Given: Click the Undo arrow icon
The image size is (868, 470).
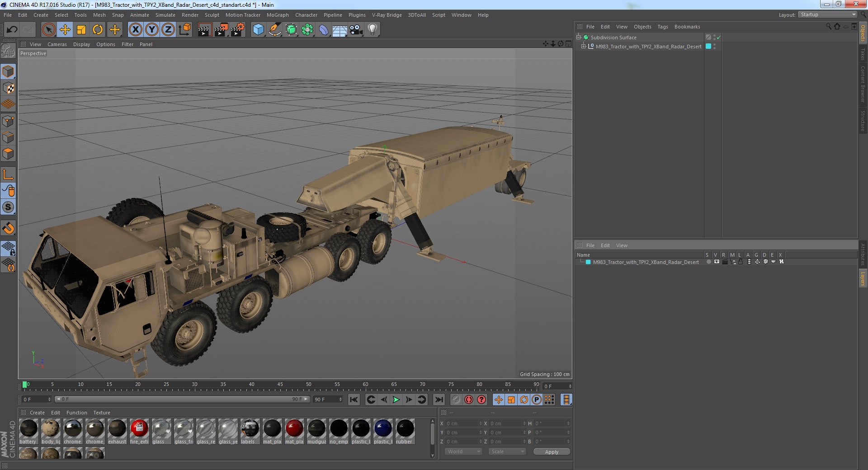Looking at the screenshot, I should (12, 30).
